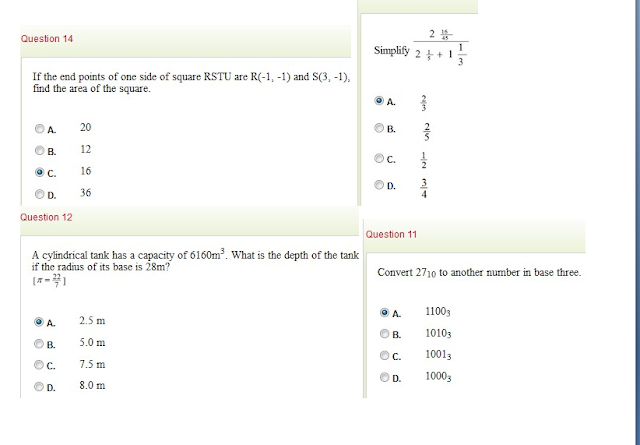Click the cylindrical tank question text

coord(195,261)
